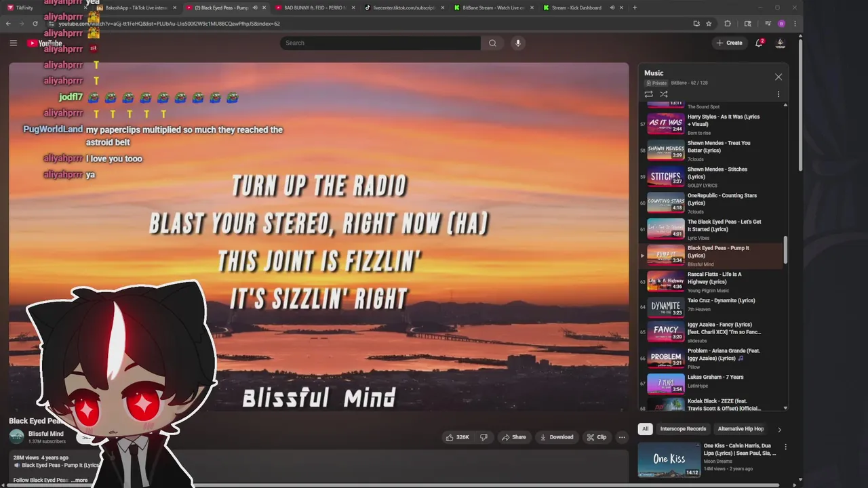Reload the page
This screenshot has width=868, height=488.
tap(35, 24)
